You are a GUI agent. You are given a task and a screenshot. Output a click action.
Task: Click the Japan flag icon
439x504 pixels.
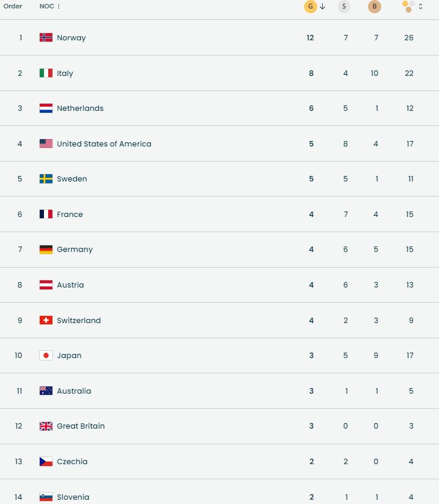coord(46,356)
